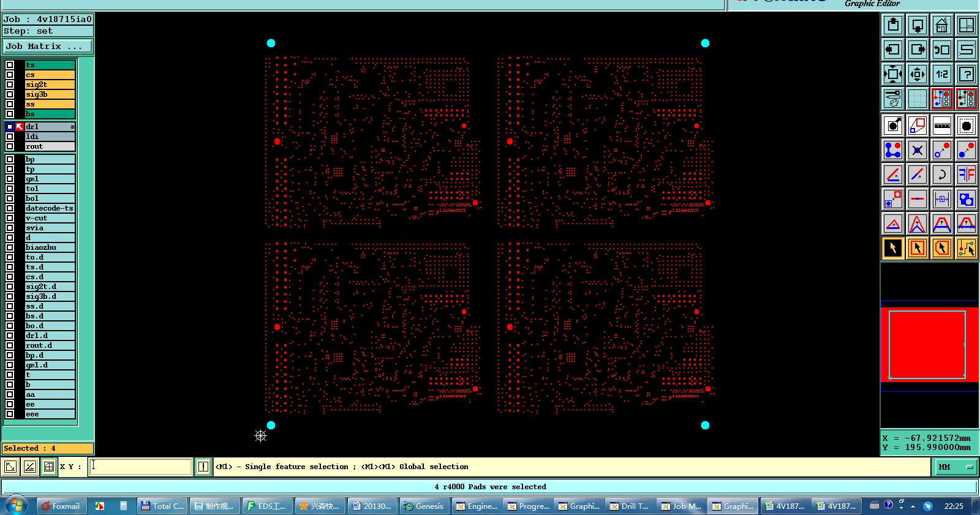980x515 pixels.
Task: Select the net selection tool icon
Action: coord(967,248)
